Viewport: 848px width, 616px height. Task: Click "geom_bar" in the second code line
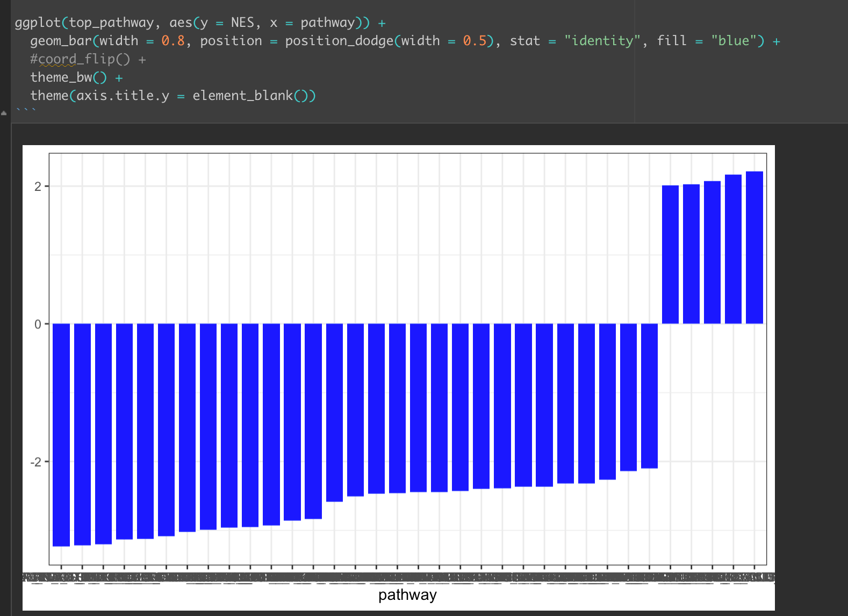click(x=61, y=41)
